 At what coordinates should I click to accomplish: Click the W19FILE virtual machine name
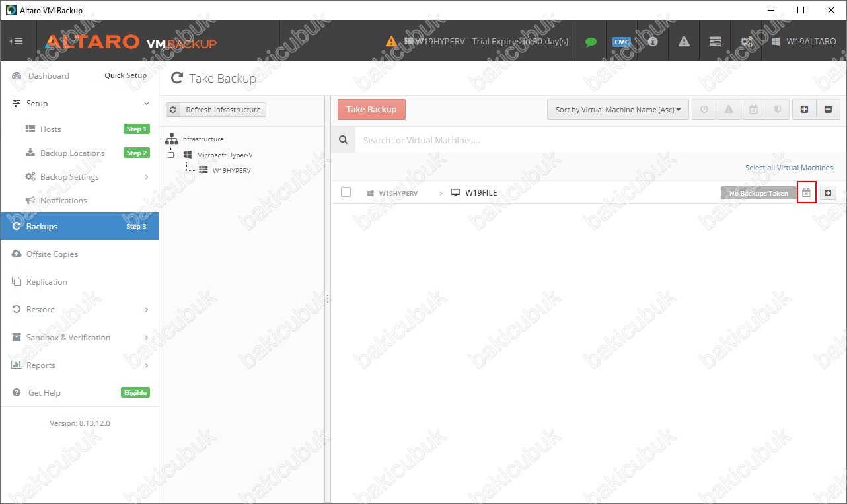click(x=481, y=193)
